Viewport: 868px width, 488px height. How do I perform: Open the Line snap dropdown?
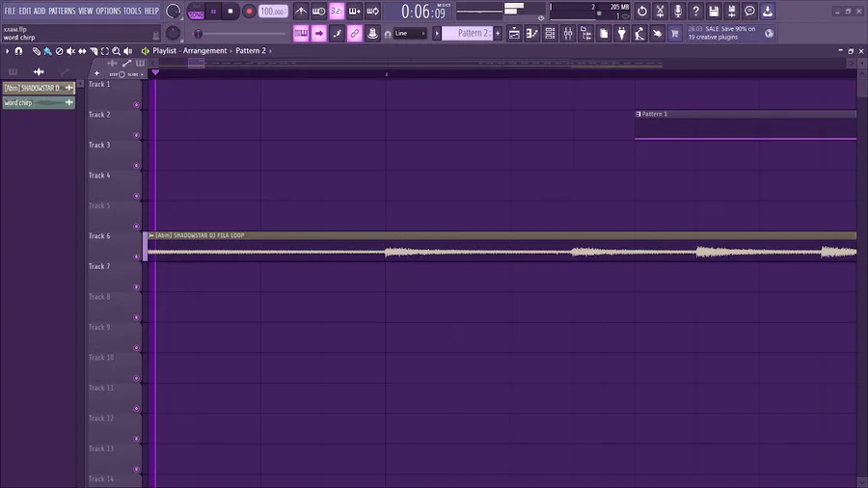pyautogui.click(x=410, y=33)
